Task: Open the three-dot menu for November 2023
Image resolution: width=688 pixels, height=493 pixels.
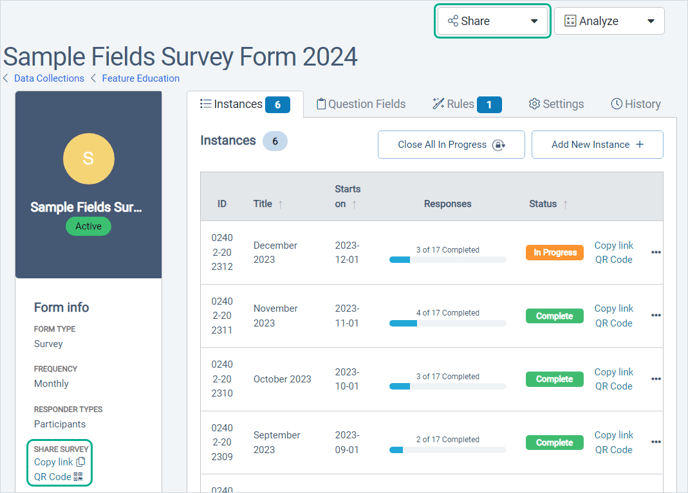Action: (x=656, y=315)
